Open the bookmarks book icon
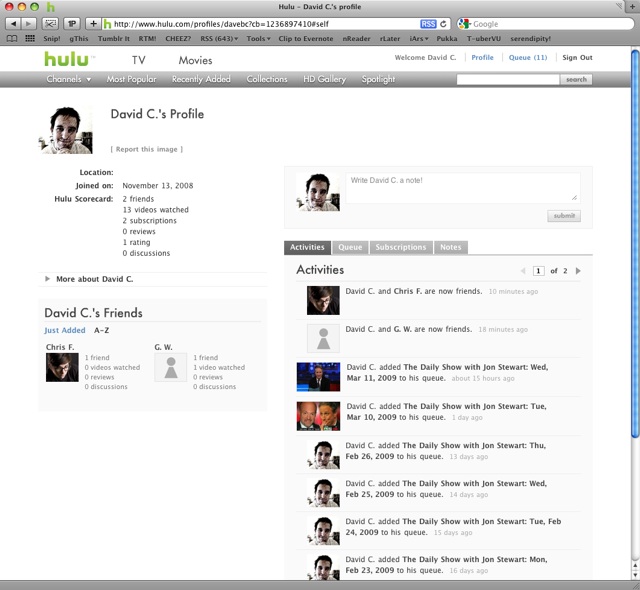 pos(12,39)
